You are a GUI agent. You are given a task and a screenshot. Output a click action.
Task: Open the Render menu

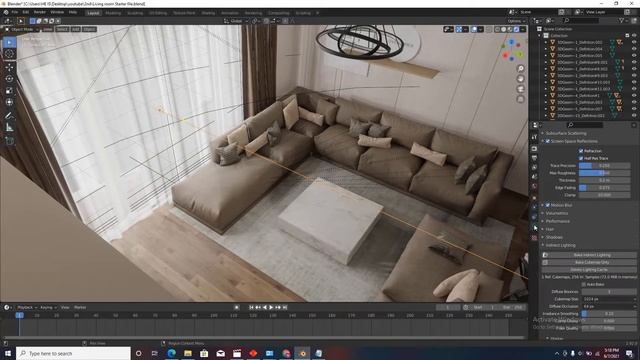(40, 13)
